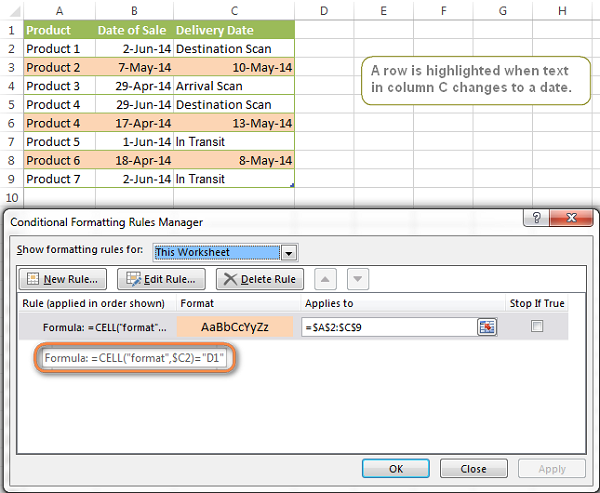Toggle the Stop If True checkbox
The width and height of the screenshot is (600, 493).
[x=537, y=326]
